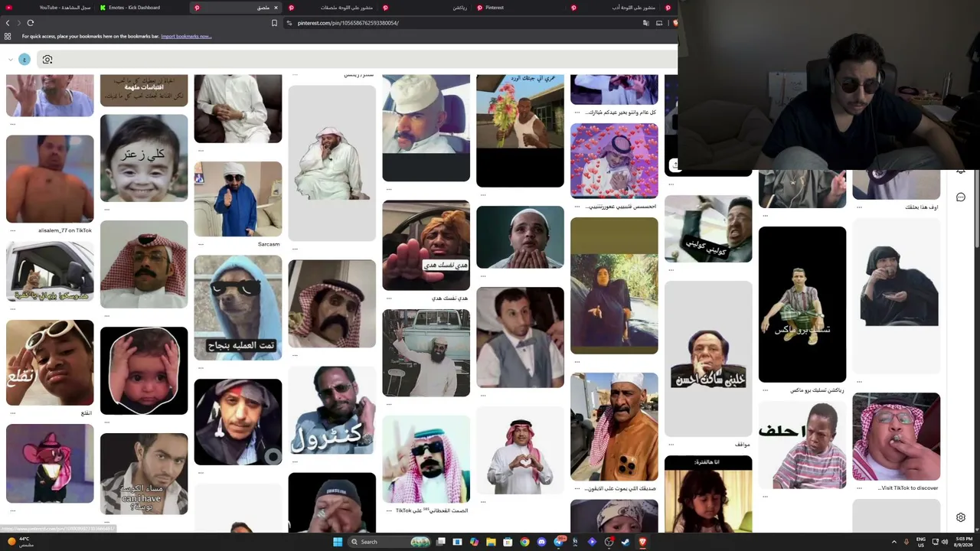Open the pin captioned can i have بوسة

[x=144, y=474]
